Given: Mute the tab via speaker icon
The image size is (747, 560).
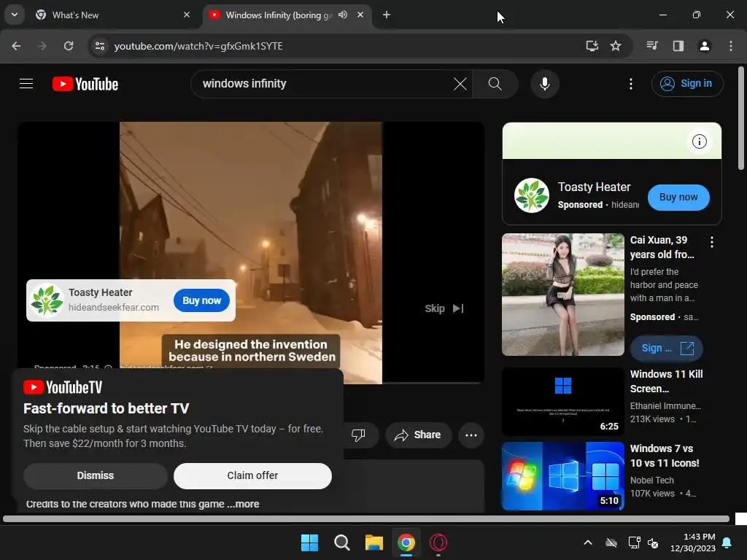Looking at the screenshot, I should coord(343,15).
